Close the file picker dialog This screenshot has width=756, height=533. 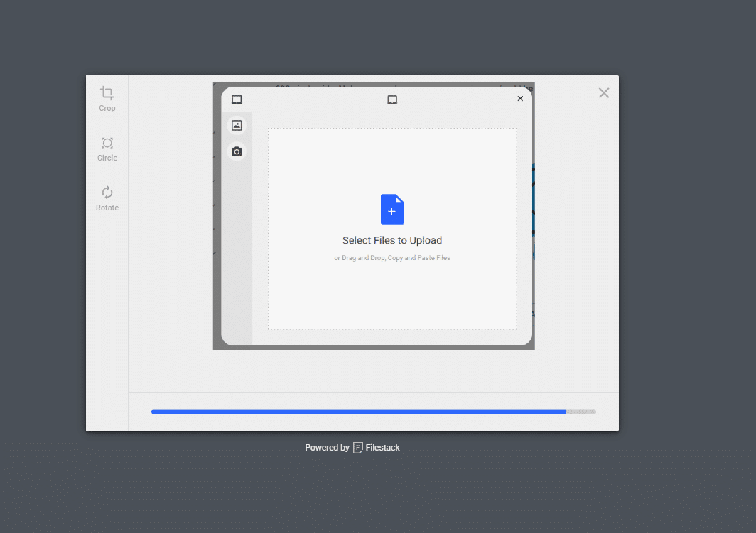(519, 98)
